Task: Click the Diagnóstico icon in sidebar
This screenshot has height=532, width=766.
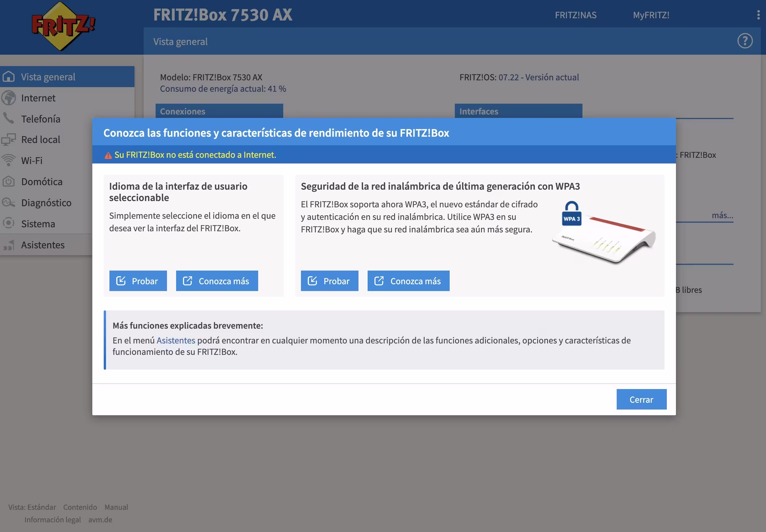Action: tap(9, 203)
